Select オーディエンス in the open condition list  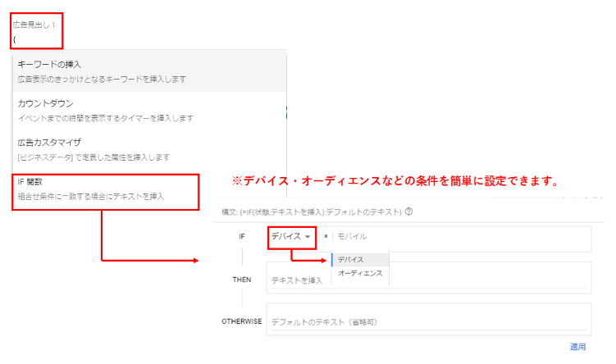tap(360, 273)
